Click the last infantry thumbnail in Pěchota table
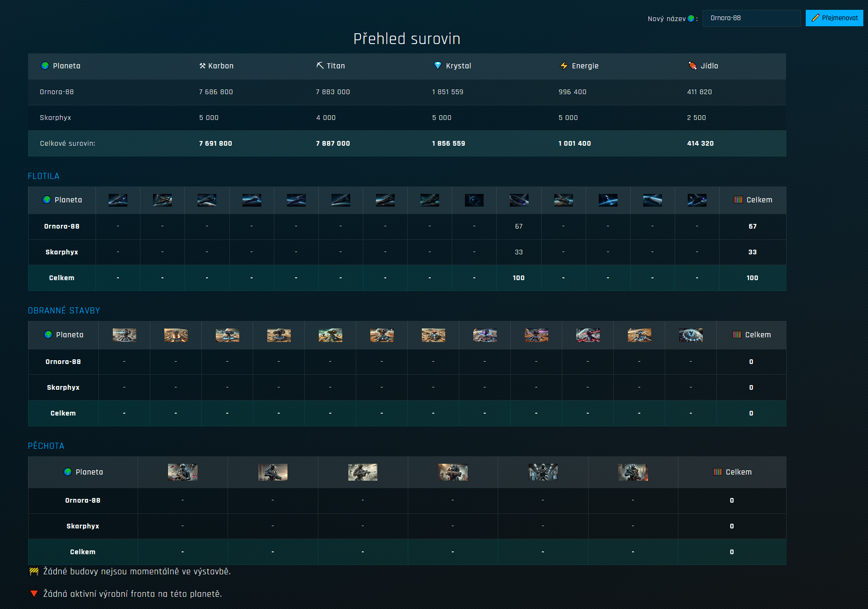The width and height of the screenshot is (868, 609). click(x=633, y=472)
